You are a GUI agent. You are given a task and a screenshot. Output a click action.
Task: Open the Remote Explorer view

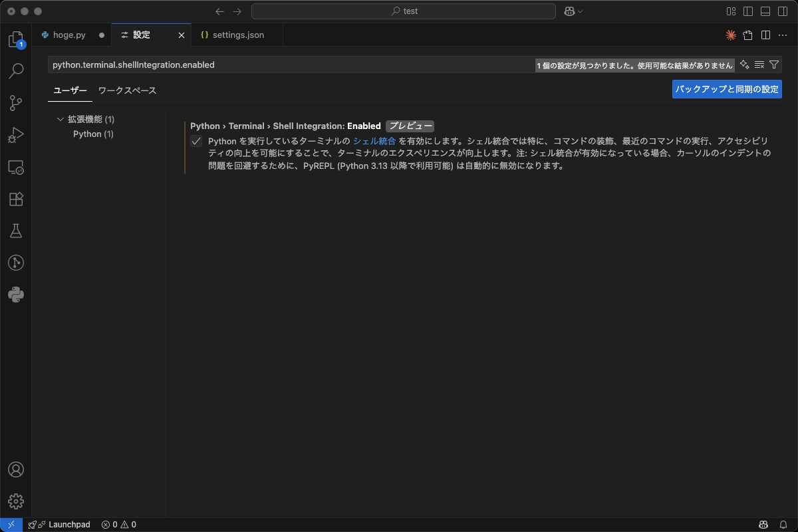[15, 167]
